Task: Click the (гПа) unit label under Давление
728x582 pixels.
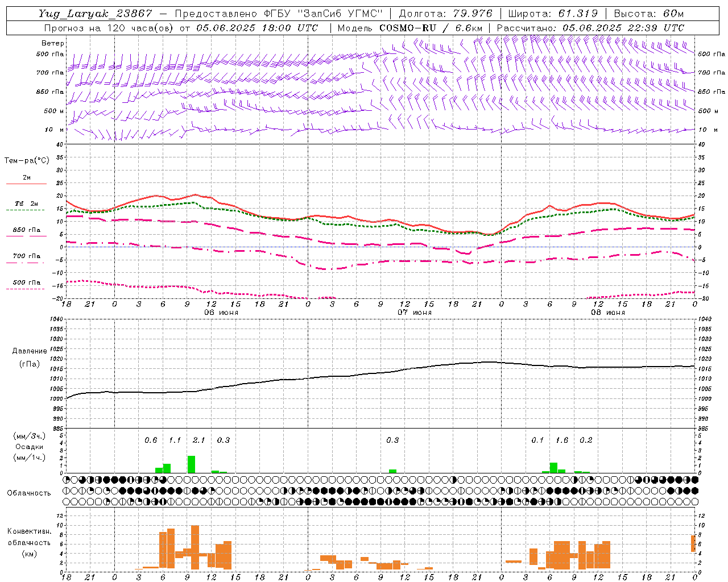Action: coord(30,364)
